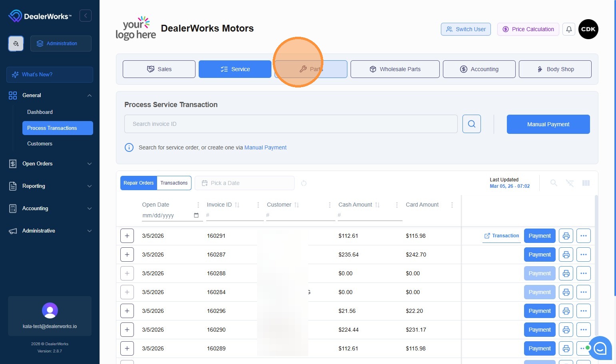Expand the Reporting sidebar section
Viewport: 616px width, 364px height.
[x=50, y=186]
